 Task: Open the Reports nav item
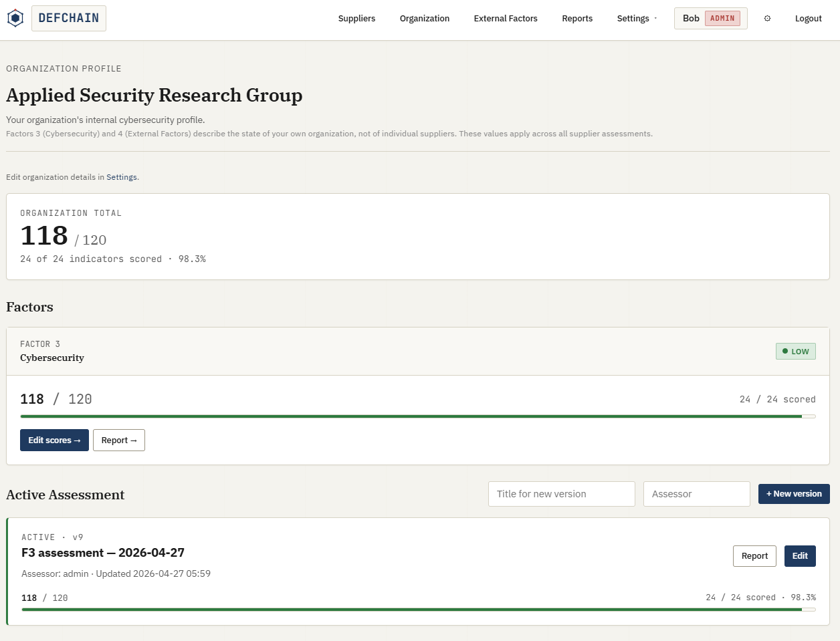click(577, 18)
